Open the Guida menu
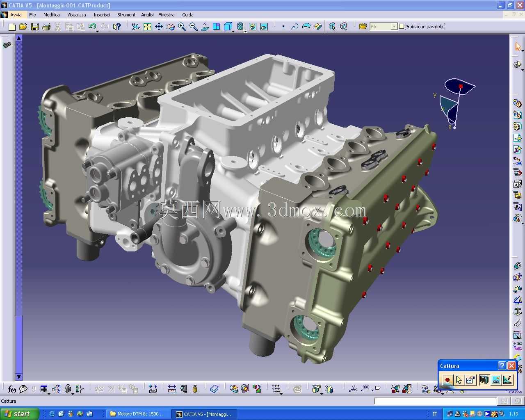Image resolution: width=525 pixels, height=420 pixels. [x=188, y=15]
